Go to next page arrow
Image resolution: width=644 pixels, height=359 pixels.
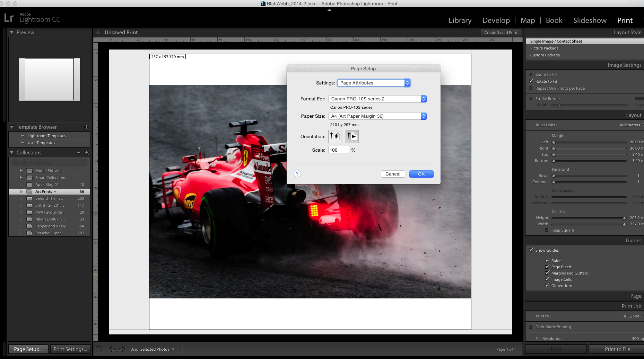[x=122, y=349]
